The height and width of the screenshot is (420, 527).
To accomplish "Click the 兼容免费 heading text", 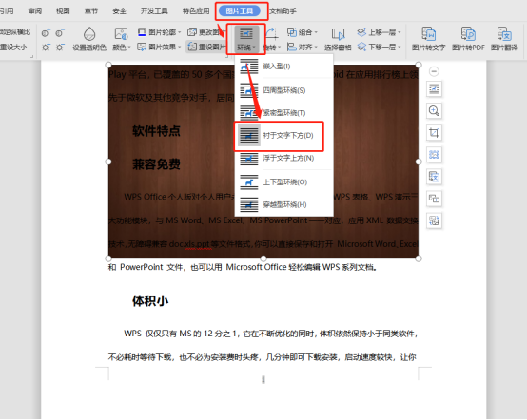I will [x=156, y=164].
